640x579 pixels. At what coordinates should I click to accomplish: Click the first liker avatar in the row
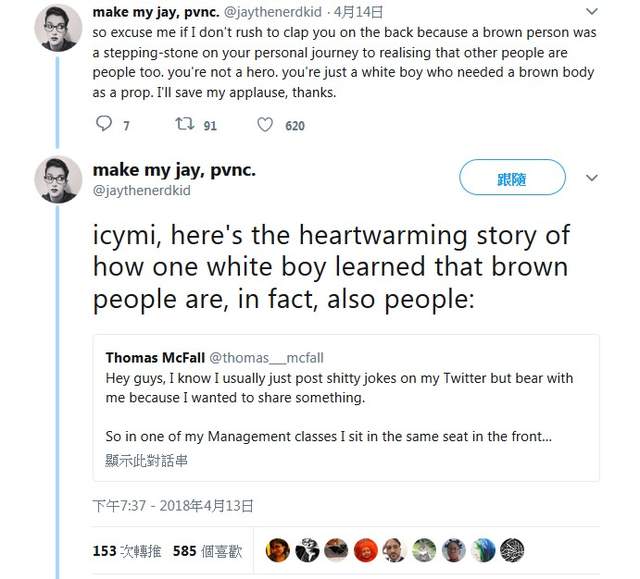(278, 550)
